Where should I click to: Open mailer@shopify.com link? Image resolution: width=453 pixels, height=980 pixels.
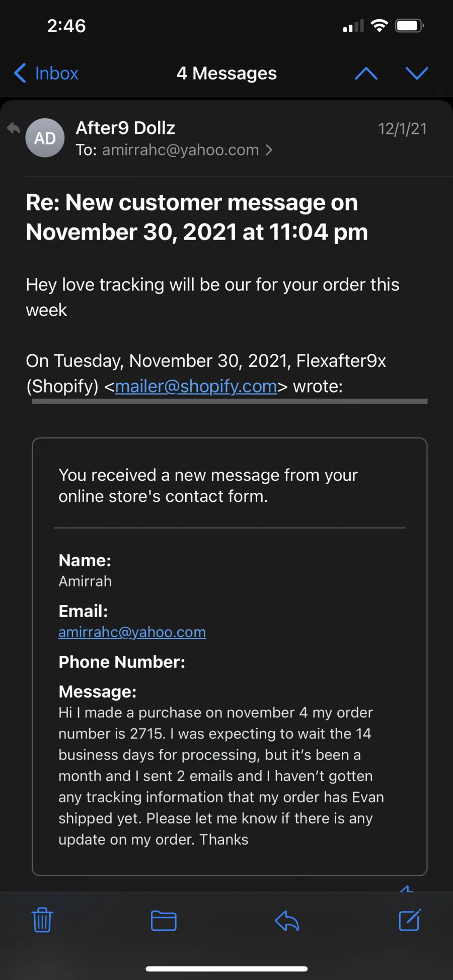[x=196, y=386]
